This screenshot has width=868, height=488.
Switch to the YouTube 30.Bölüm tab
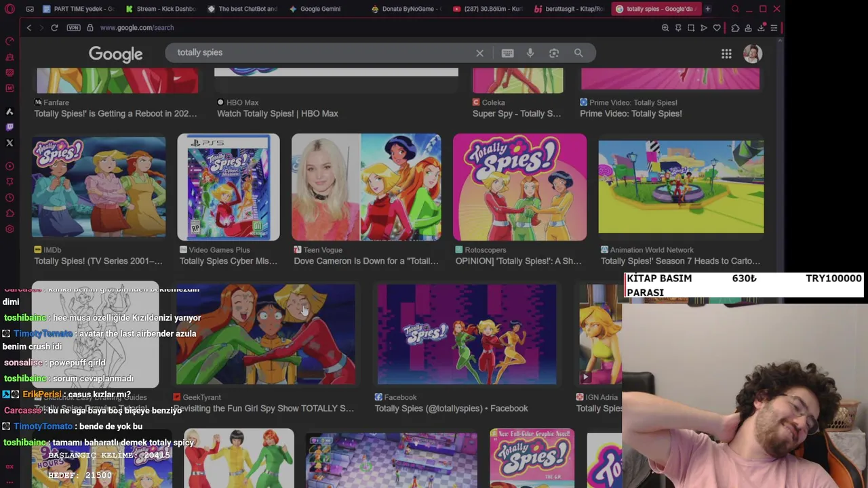coord(490,9)
